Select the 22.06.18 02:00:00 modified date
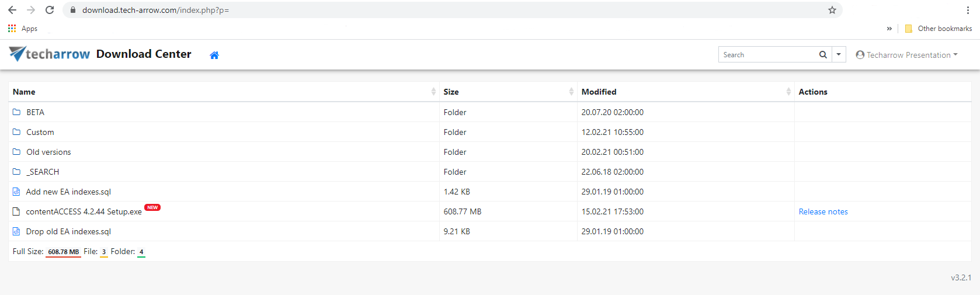 pyautogui.click(x=612, y=172)
